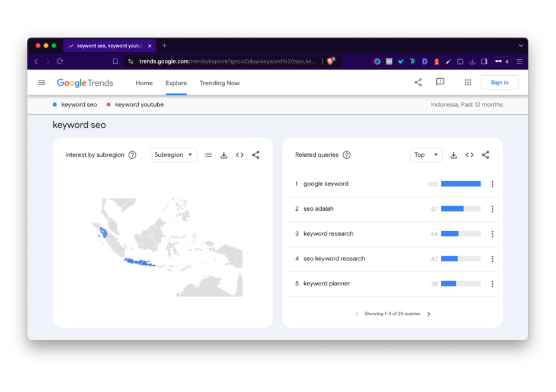
Task: Open the seo adalah related query
Action: (x=320, y=208)
